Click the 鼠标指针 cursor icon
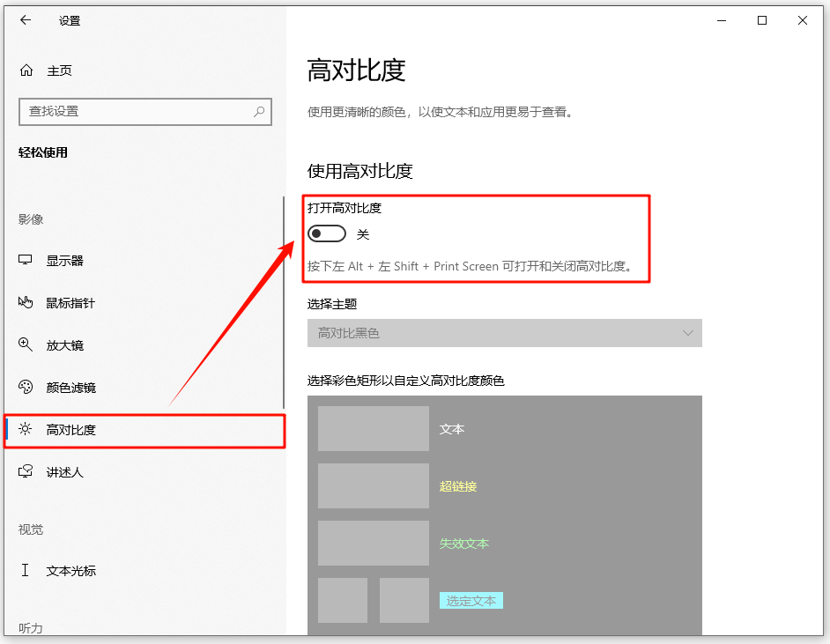 [x=26, y=303]
